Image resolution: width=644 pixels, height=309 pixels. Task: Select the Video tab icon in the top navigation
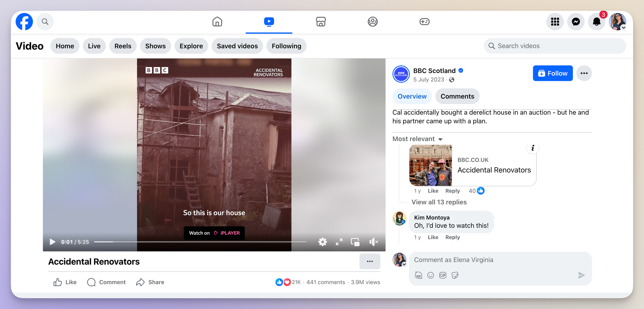269,22
